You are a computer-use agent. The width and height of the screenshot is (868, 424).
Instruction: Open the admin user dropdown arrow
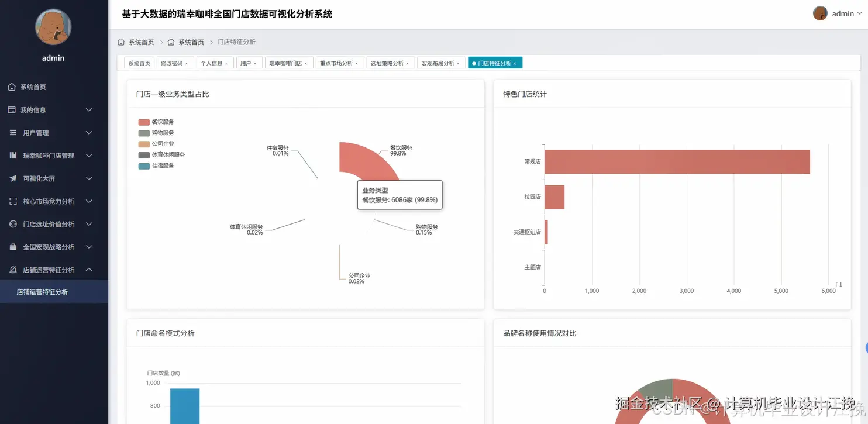(860, 13)
